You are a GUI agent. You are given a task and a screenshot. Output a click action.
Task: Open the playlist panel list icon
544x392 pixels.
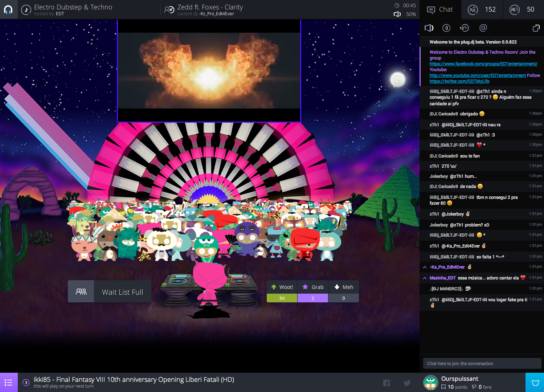click(x=9, y=382)
